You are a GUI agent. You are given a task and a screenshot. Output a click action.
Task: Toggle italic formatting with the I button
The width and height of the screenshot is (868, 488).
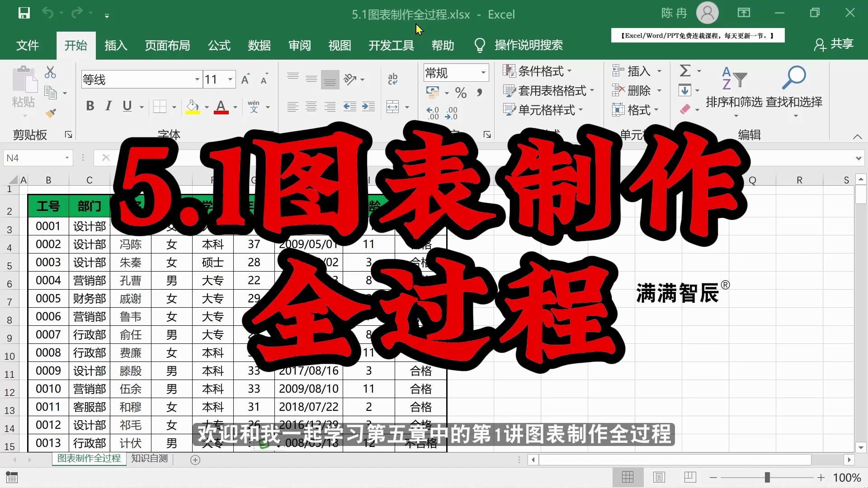(108, 106)
